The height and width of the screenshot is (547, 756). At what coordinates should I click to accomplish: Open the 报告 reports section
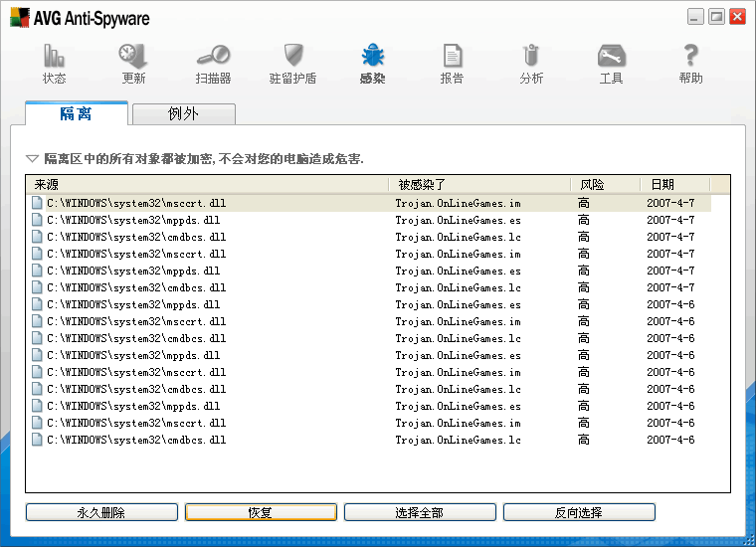[x=452, y=64]
